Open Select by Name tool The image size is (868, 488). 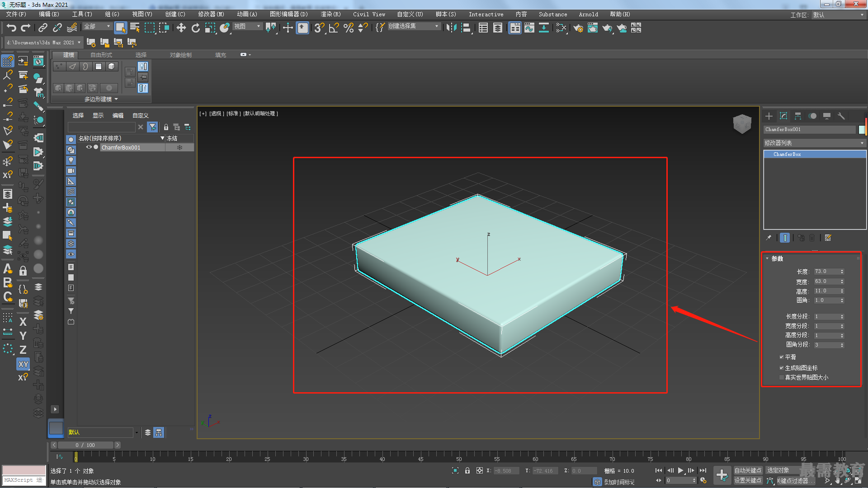(x=135, y=28)
